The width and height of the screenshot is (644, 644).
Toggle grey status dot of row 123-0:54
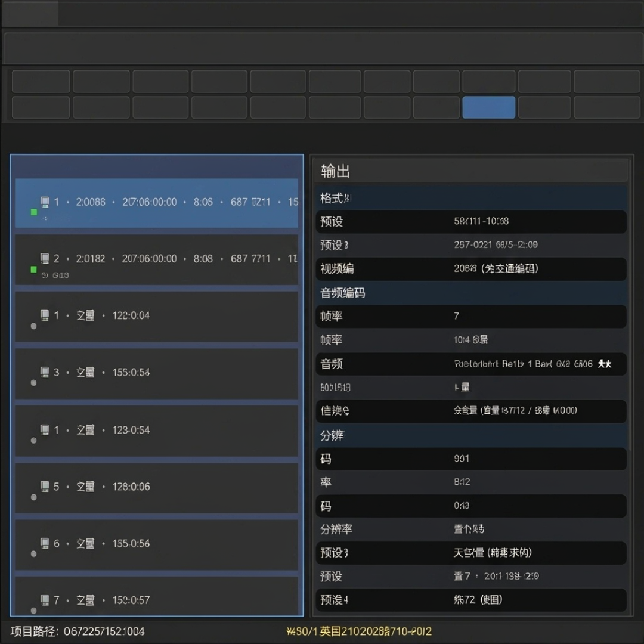tap(33, 440)
